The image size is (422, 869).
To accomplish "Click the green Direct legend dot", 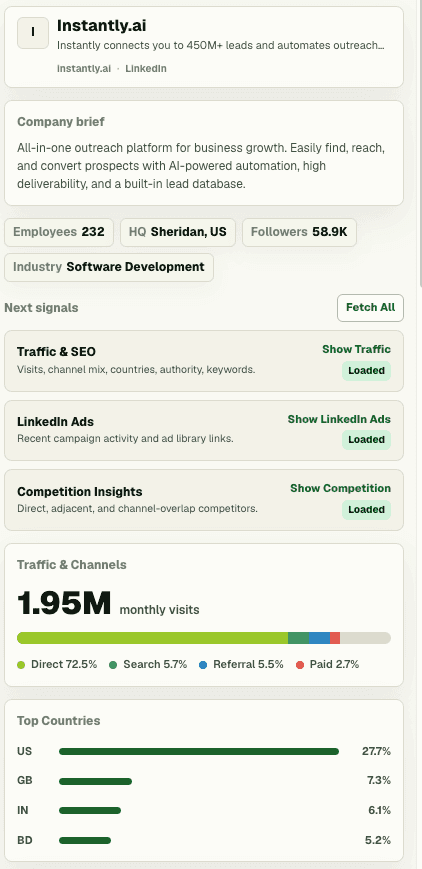I will pyautogui.click(x=21, y=664).
